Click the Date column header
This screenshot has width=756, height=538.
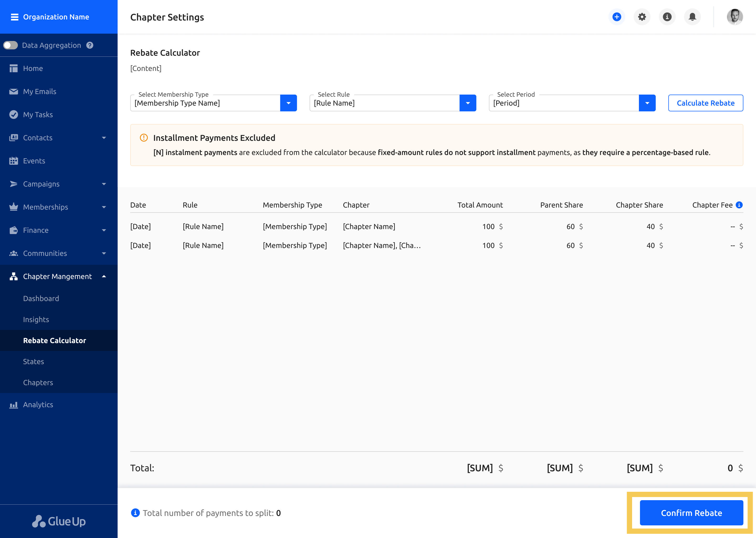click(138, 205)
